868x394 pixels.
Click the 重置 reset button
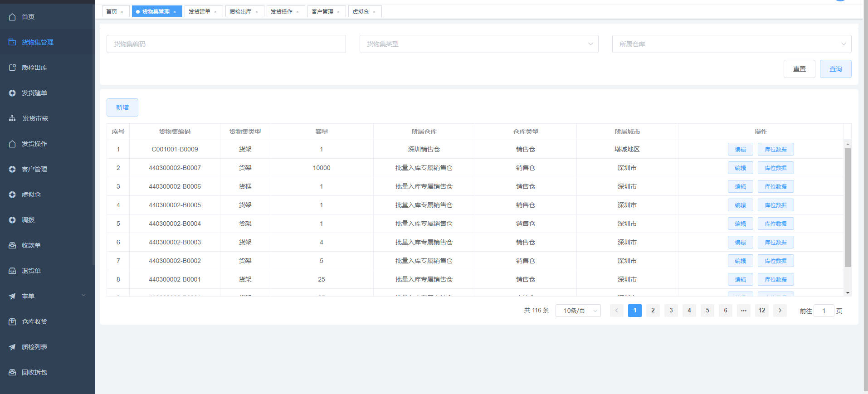click(x=800, y=69)
